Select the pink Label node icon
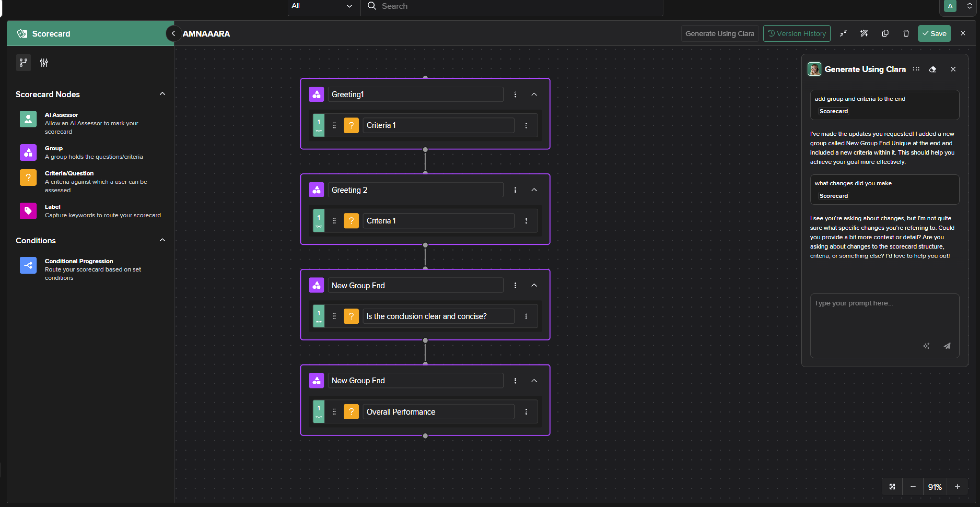 28,211
